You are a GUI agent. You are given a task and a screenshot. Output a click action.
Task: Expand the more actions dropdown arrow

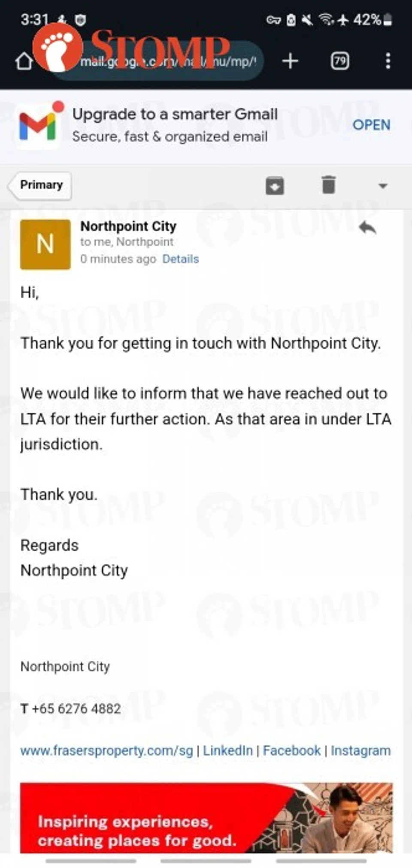click(382, 186)
